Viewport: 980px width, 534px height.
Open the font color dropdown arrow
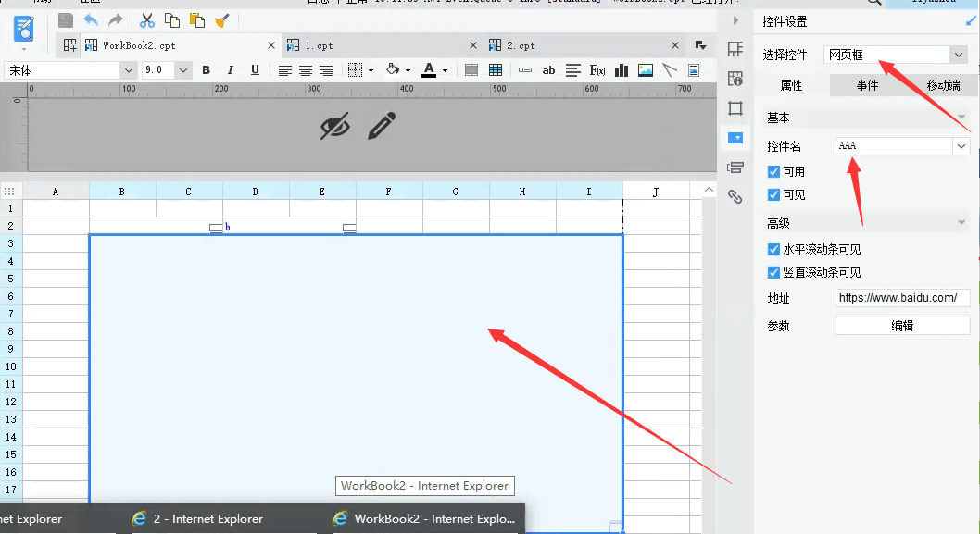(445, 71)
